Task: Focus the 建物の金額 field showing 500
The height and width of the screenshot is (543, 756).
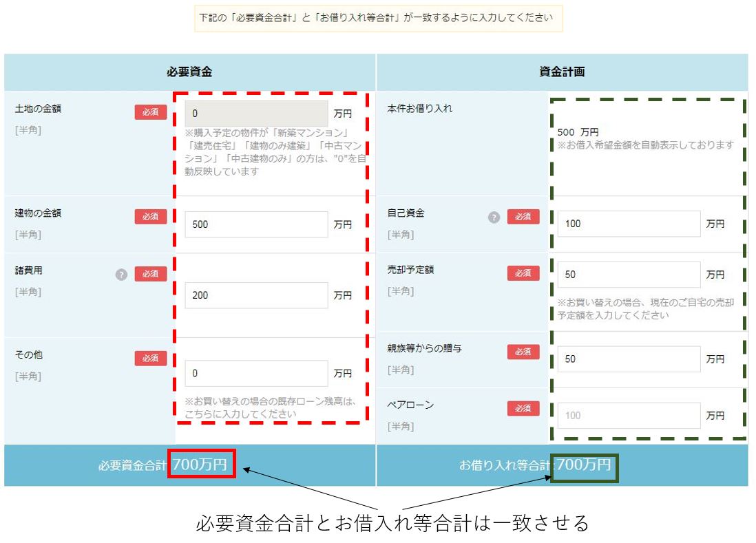Action: pos(256,224)
